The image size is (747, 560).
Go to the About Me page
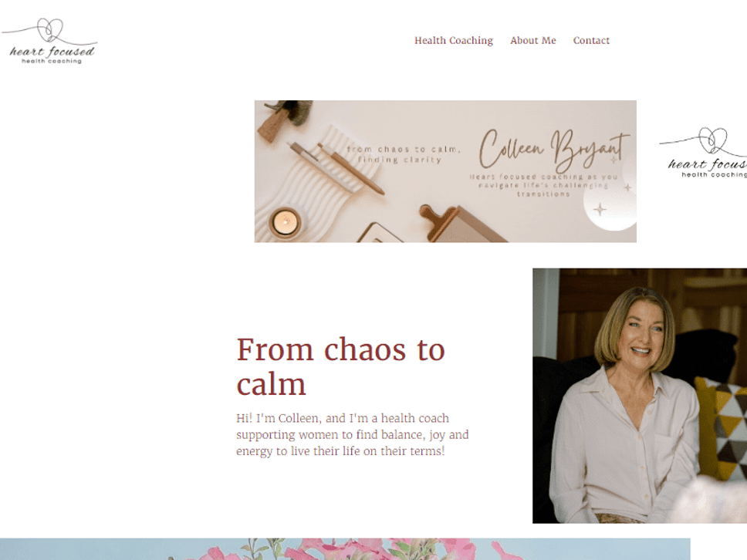tap(533, 40)
